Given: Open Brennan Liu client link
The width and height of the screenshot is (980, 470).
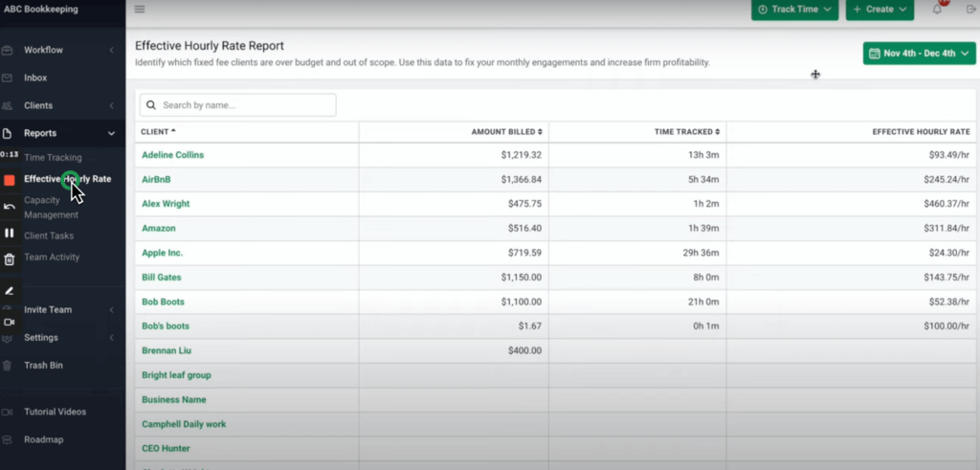Looking at the screenshot, I should coord(167,350).
